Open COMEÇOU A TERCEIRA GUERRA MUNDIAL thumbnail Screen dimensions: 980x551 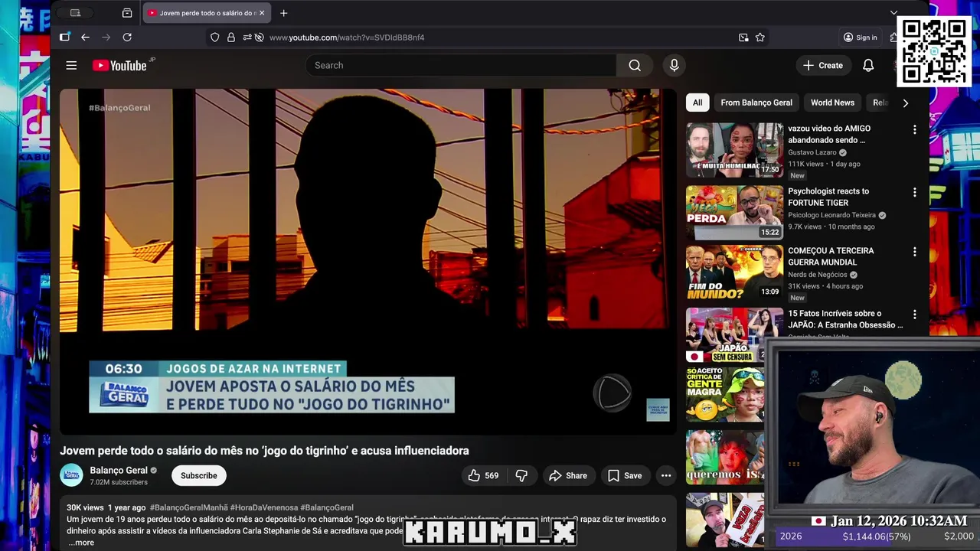pos(735,272)
